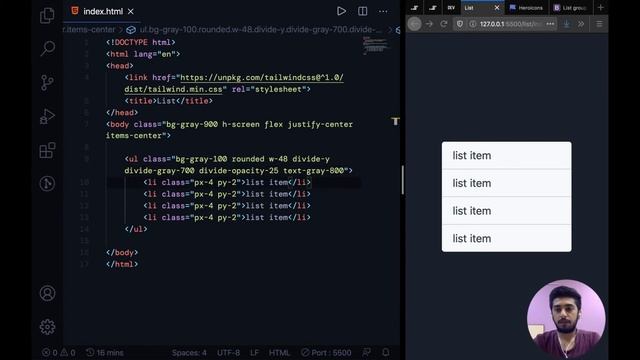Open Source Control view

coord(47,82)
